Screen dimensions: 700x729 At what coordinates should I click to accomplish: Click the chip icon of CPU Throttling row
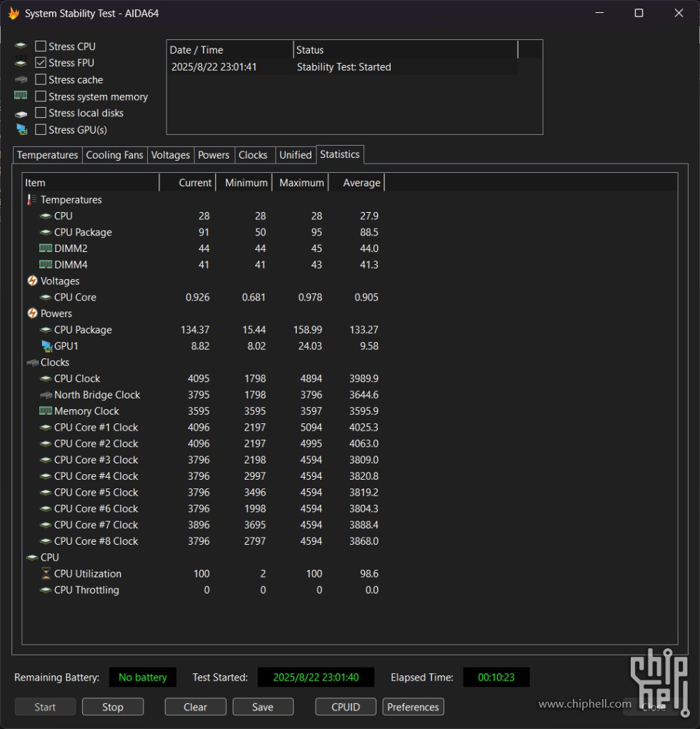(46, 590)
